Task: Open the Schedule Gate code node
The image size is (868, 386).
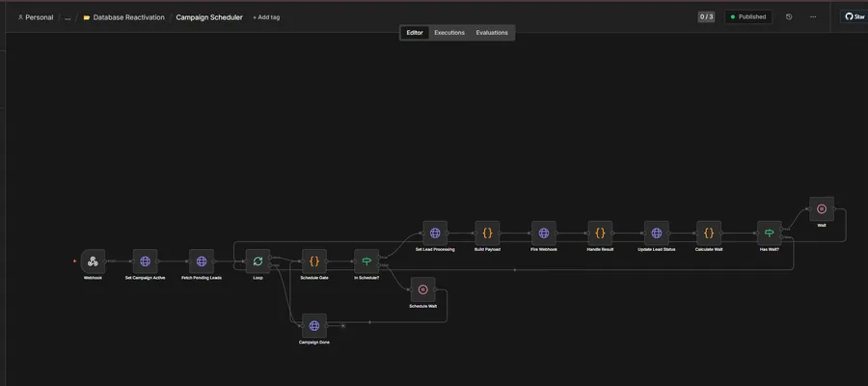Action: pos(314,261)
